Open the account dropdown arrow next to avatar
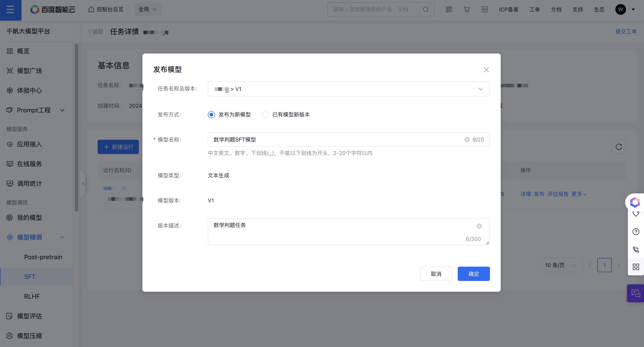 pos(633,9)
